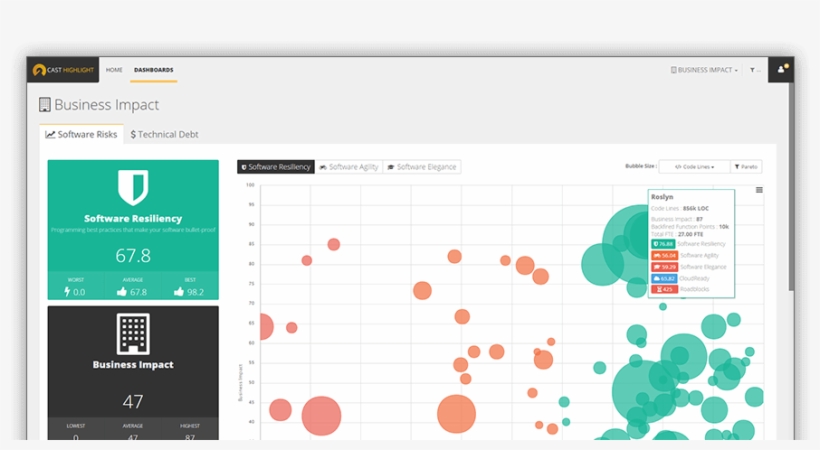Switch chart to Software Agility
This screenshot has width=820, height=450.
349,167
